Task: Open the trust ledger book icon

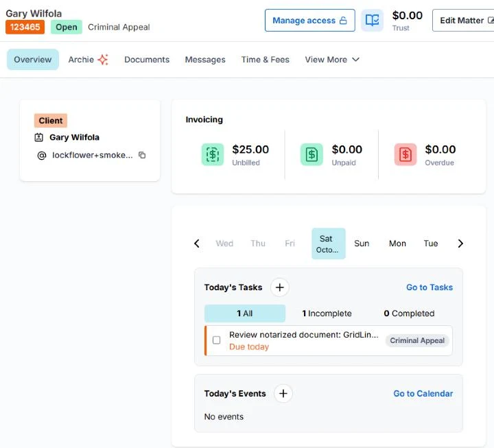Action: point(372,21)
